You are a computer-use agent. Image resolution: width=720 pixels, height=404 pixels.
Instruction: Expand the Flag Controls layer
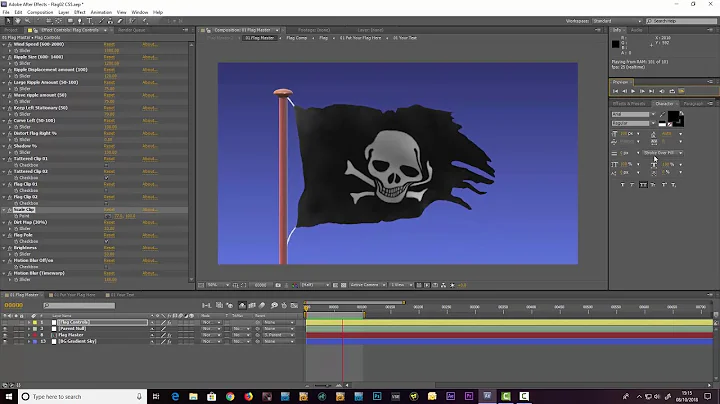point(28,322)
